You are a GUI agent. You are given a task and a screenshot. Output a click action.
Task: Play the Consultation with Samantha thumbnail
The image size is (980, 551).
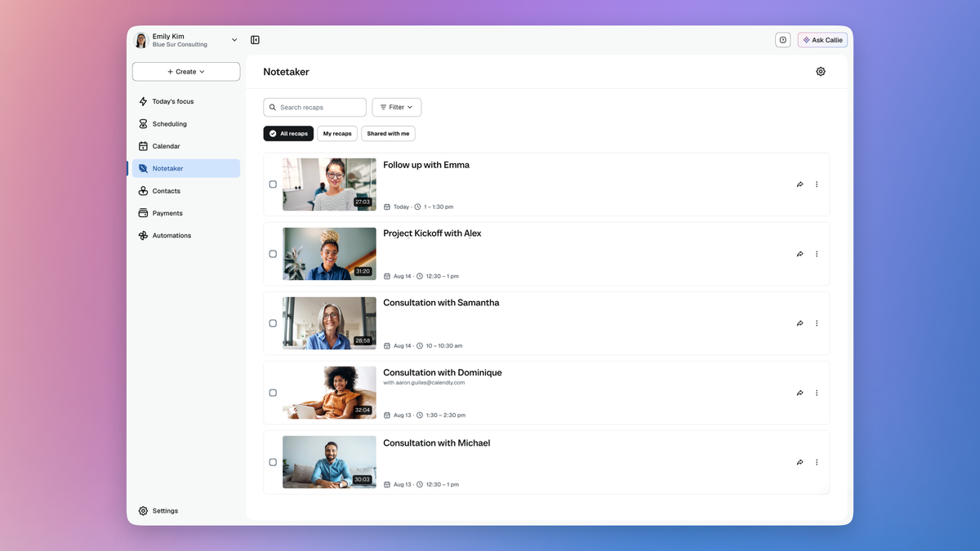(329, 323)
